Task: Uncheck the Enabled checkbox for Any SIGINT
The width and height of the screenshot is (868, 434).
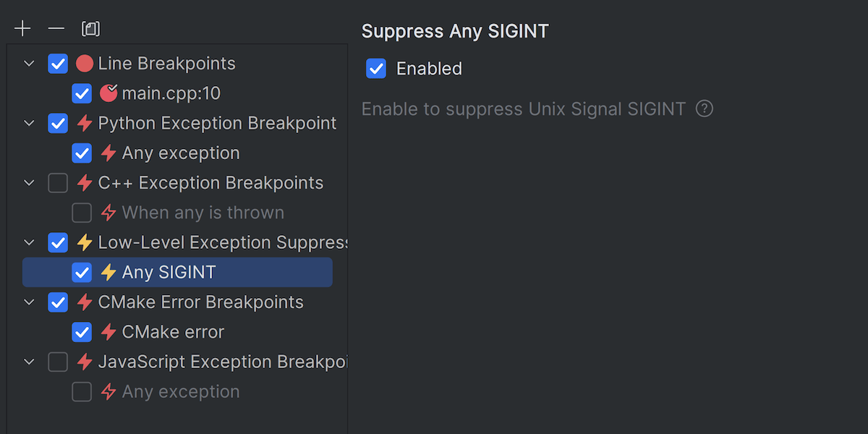Action: click(376, 69)
